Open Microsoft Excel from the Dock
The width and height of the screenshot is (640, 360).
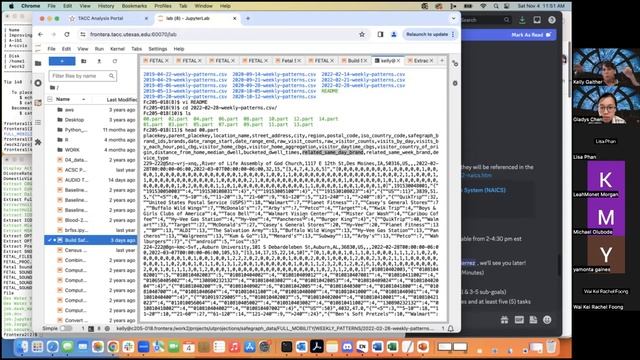coord(392,347)
